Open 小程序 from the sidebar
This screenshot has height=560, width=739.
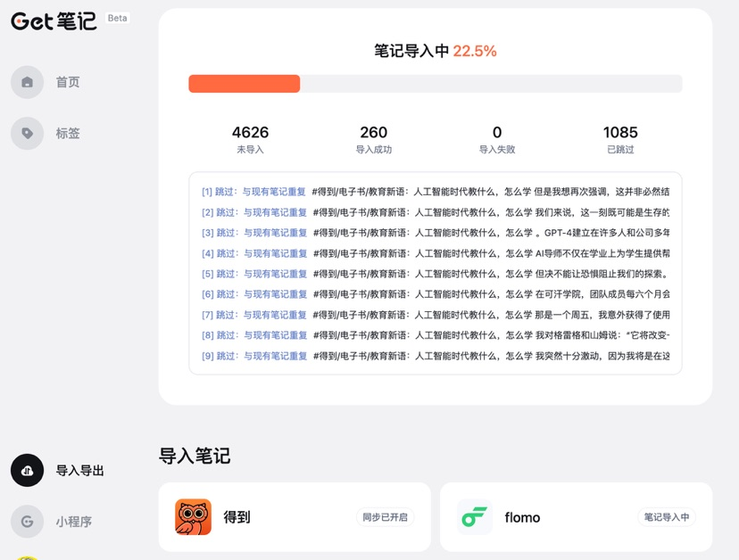[x=74, y=522]
